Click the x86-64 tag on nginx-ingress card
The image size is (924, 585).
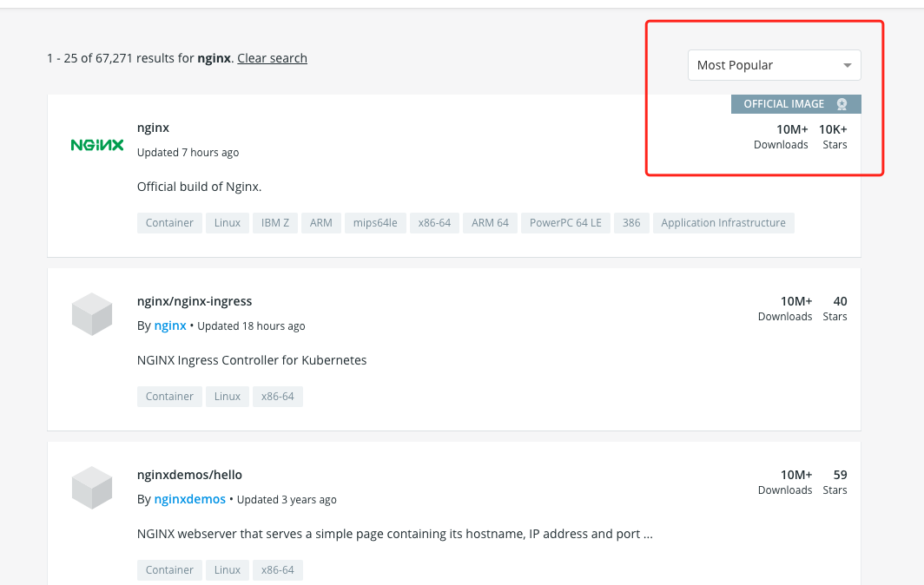click(x=278, y=397)
